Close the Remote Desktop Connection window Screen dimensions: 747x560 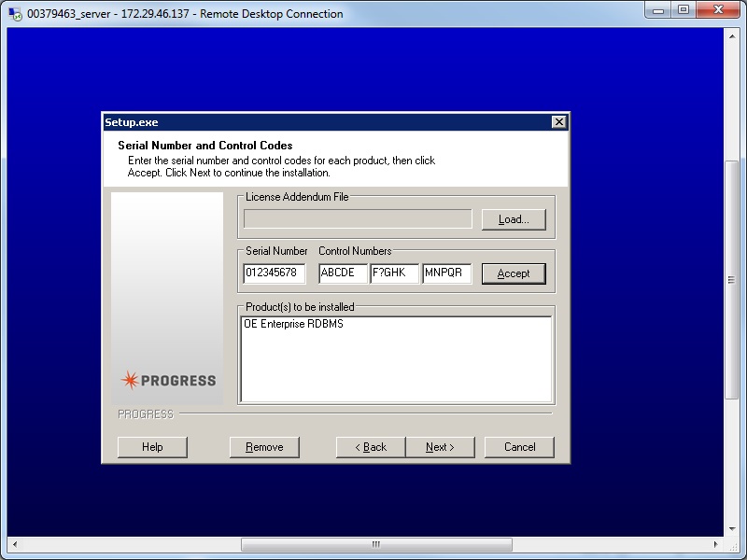718,10
